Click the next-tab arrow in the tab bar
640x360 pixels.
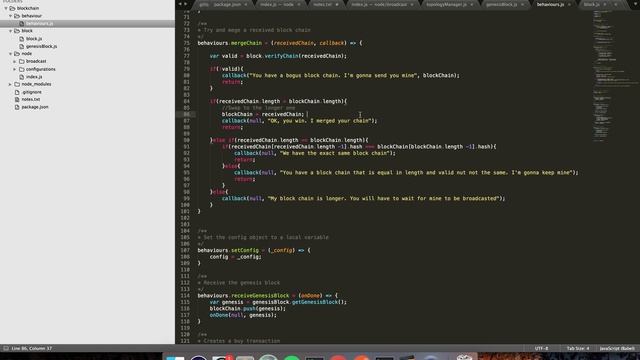(x=185, y=4)
